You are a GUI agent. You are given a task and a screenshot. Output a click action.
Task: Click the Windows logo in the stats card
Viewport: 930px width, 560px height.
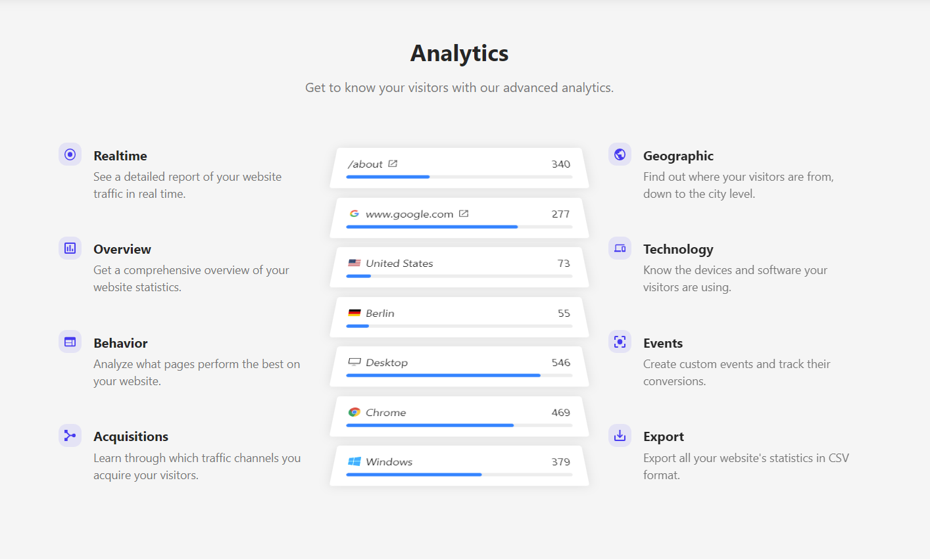coord(355,461)
